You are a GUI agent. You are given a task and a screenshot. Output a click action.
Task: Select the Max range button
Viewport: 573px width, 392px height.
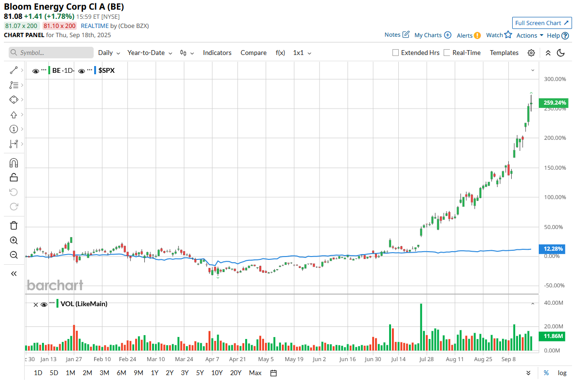pos(255,373)
